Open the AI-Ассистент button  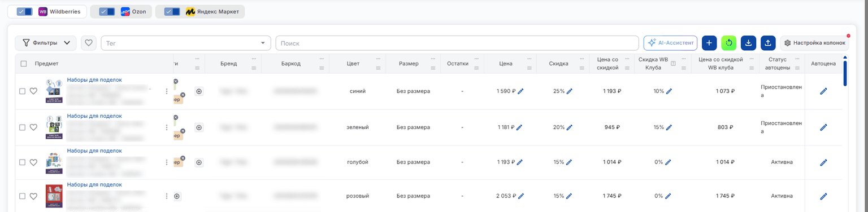tap(670, 43)
